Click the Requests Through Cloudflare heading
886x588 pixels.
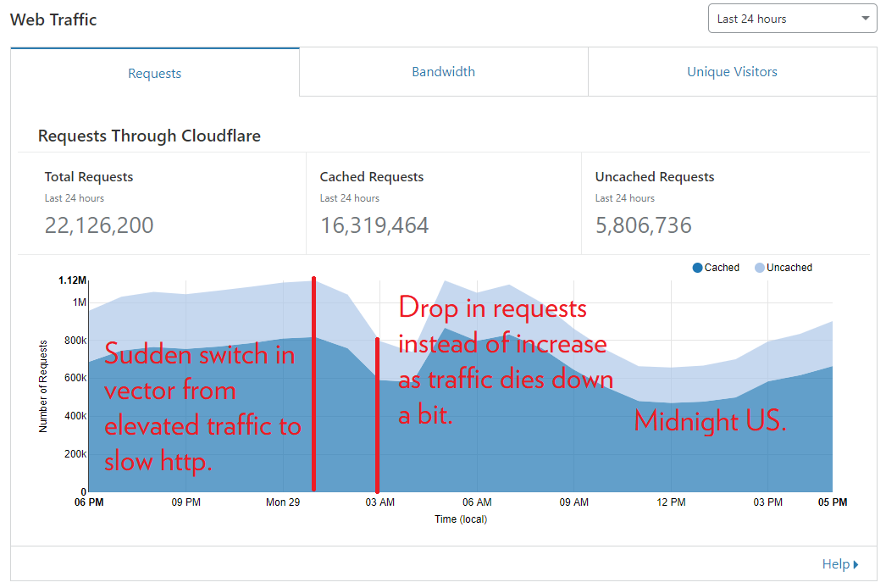[x=149, y=136]
